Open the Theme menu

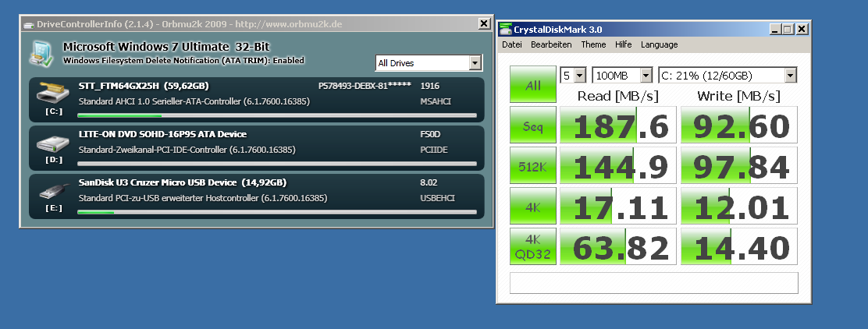[593, 44]
